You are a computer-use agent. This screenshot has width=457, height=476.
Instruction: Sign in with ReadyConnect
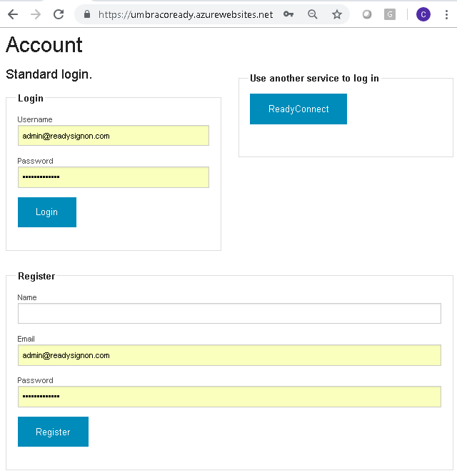(x=298, y=109)
